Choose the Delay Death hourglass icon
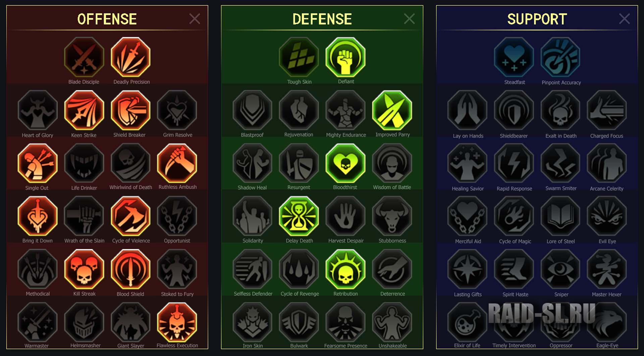Viewport: 644px width, 356px height. pos(299,216)
